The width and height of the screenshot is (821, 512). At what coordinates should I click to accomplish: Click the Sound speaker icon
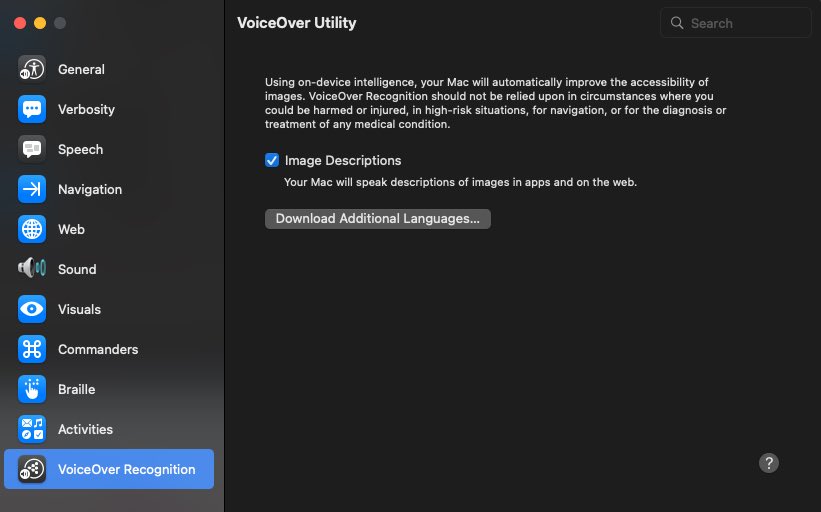tap(32, 269)
